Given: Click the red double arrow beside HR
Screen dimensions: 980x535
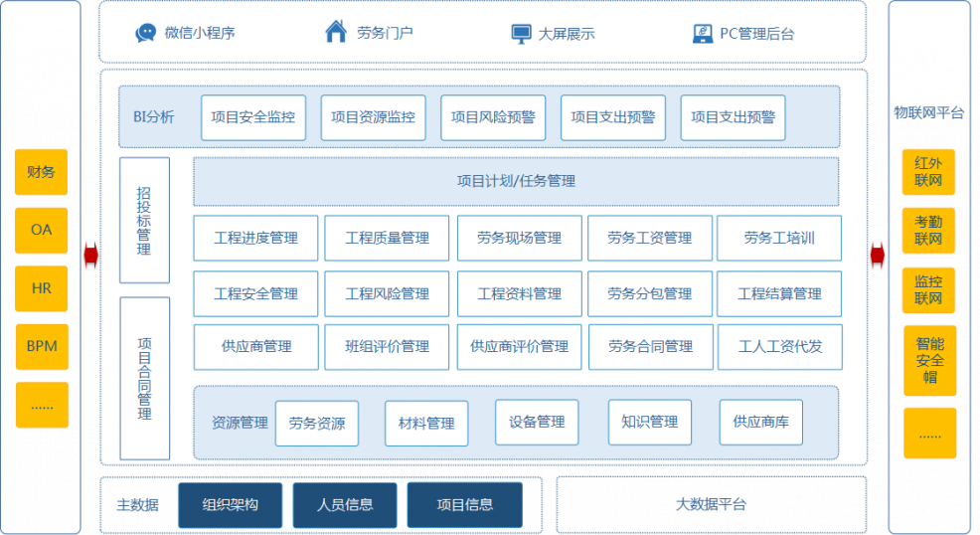Looking at the screenshot, I should pos(91,255).
